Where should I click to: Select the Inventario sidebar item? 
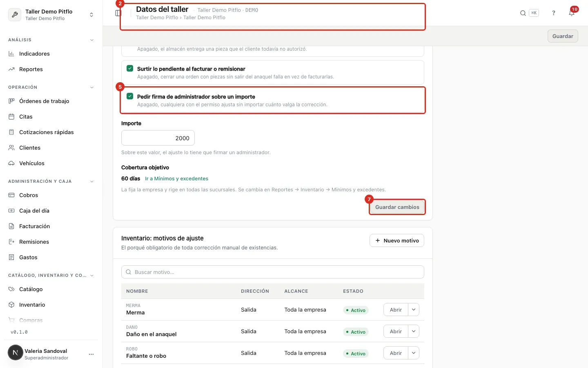[51, 305]
